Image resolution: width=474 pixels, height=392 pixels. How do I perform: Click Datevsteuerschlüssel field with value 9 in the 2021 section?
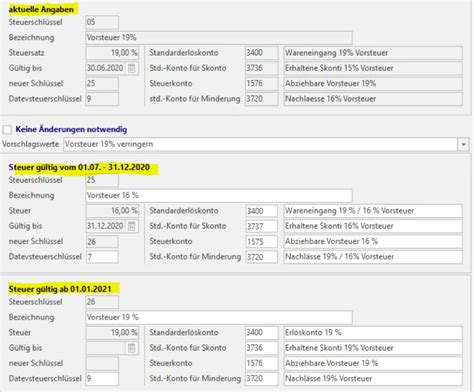102,379
